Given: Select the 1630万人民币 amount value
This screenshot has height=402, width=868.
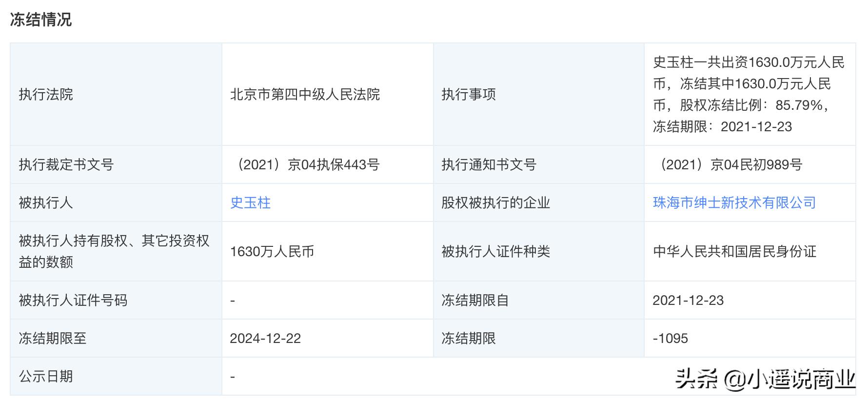Looking at the screenshot, I should pyautogui.click(x=272, y=251).
